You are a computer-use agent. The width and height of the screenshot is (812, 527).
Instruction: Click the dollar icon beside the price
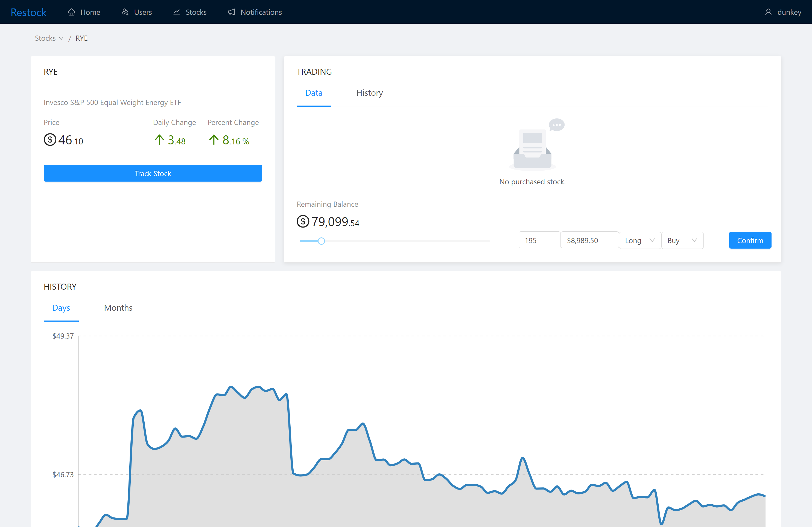(x=49, y=139)
